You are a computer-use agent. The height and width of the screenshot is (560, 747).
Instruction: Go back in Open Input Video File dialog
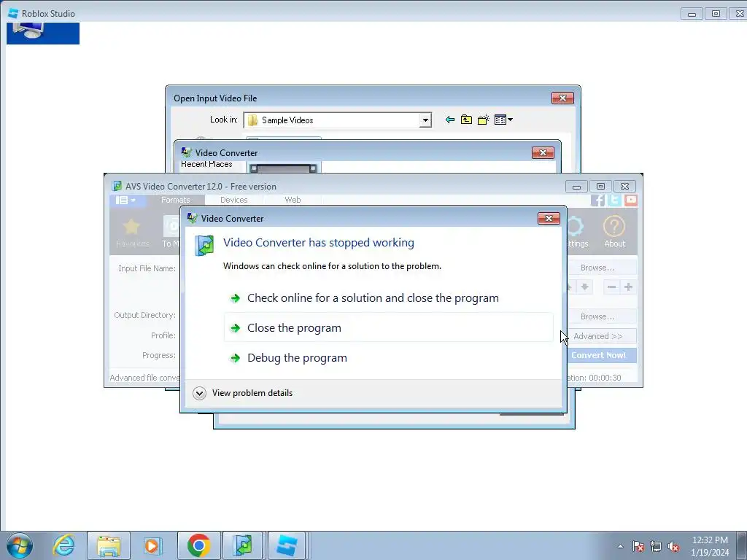tap(449, 120)
